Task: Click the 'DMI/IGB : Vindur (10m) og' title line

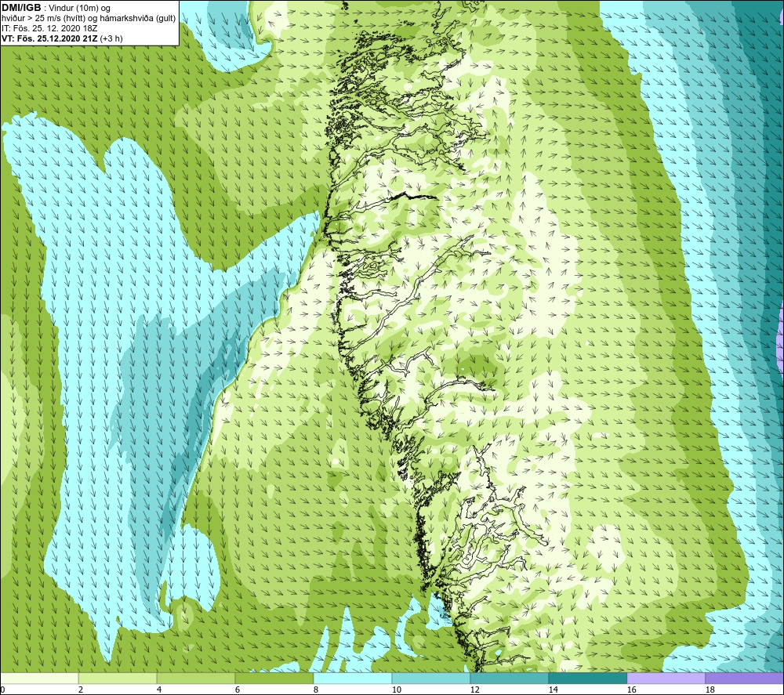Action: pos(56,8)
